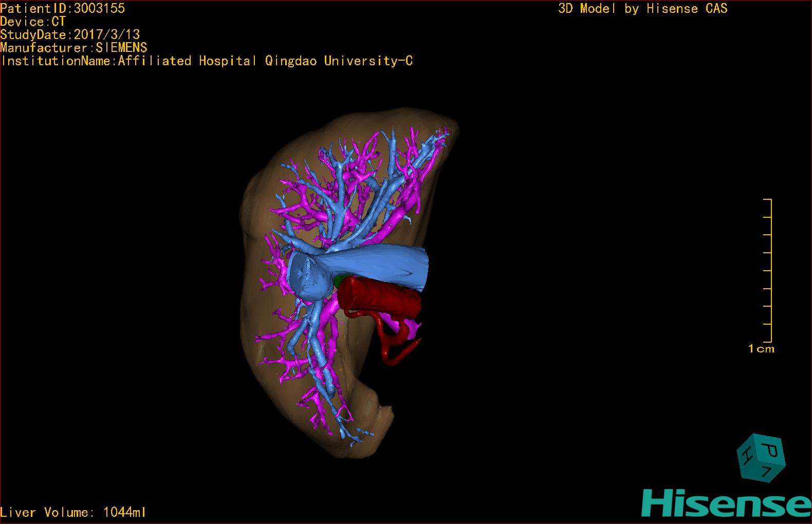Click the 3D orientation cube
Viewport: 812px width, 524px height.
pyautogui.click(x=761, y=458)
